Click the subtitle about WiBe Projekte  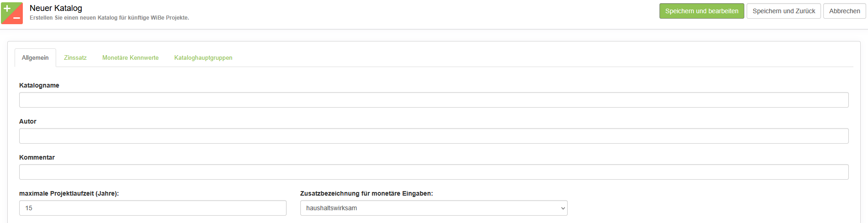point(109,18)
